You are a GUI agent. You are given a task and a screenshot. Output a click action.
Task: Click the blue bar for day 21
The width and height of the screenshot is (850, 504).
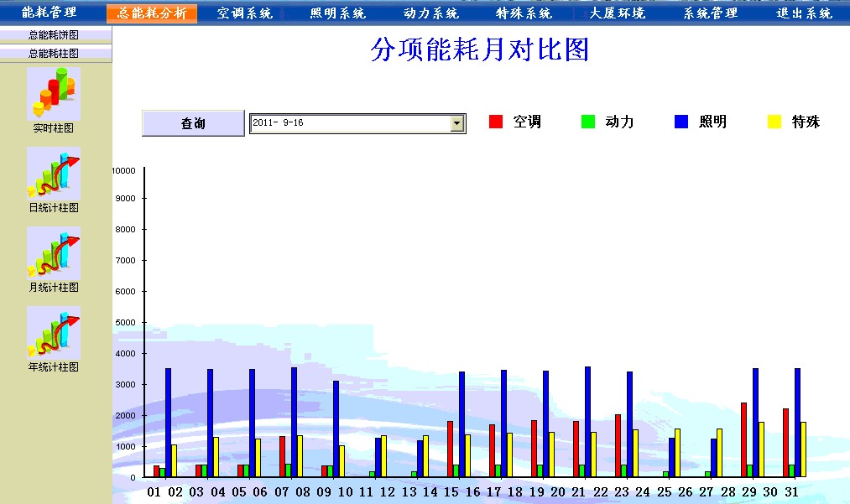pyautogui.click(x=587, y=422)
